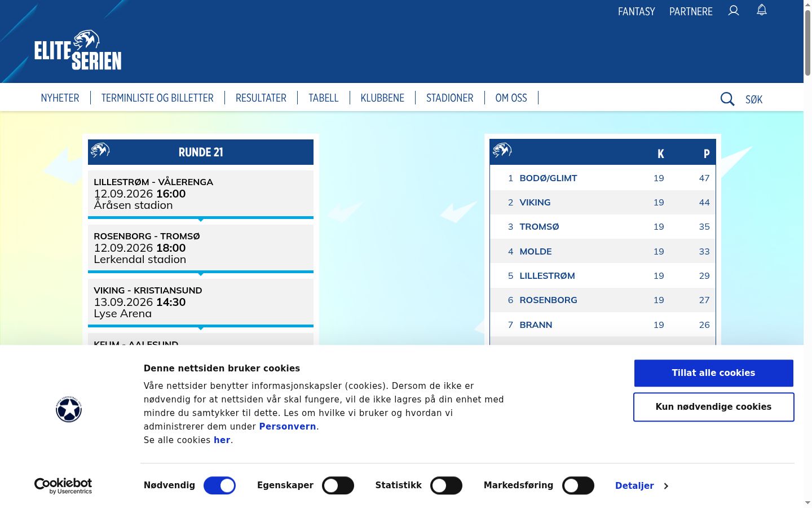
Task: Select Brann in the standings table
Action: [x=536, y=325]
